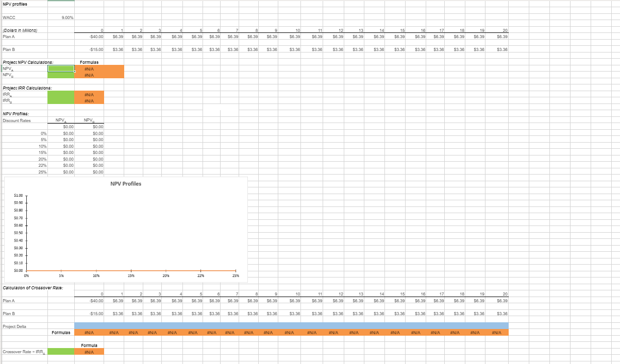Select Plan B's year 1 $3.36 cell in the crossover section
This screenshot has width=620, height=364.
114,314
